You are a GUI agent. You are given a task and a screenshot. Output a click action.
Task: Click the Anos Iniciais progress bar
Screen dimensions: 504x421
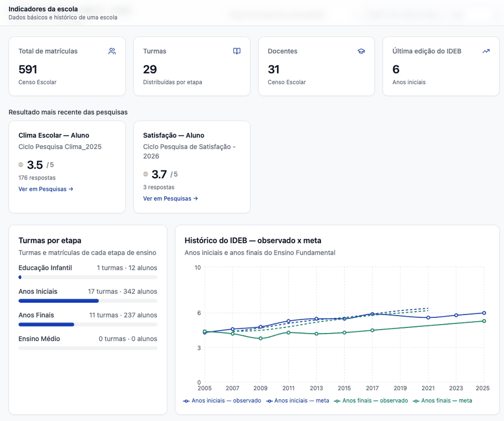(x=88, y=301)
